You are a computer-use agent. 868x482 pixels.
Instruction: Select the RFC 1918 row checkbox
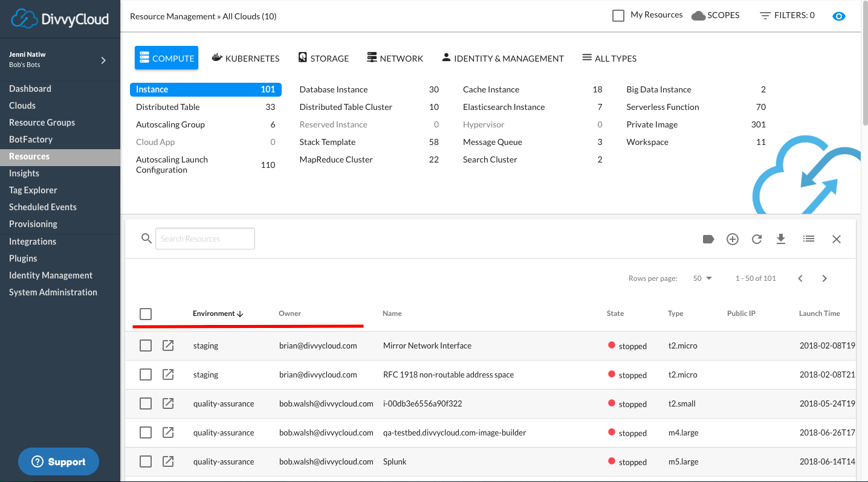146,374
